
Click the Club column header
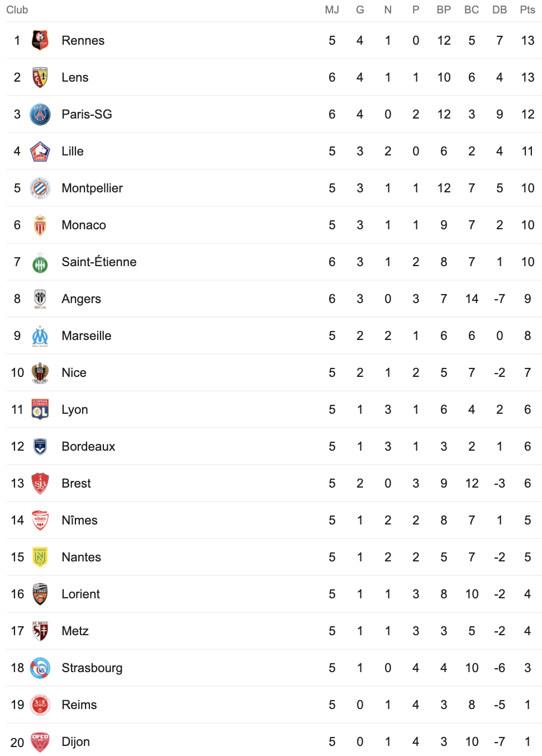17,10
